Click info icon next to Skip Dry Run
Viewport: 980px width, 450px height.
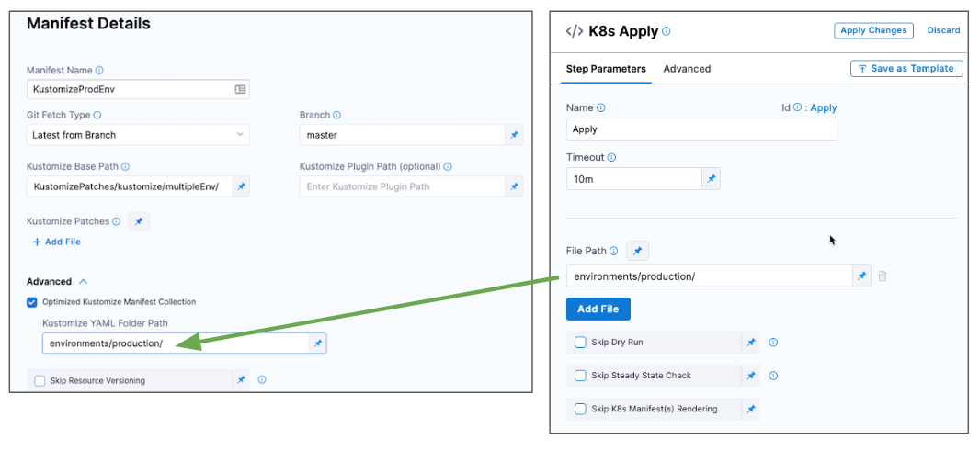coord(773,343)
